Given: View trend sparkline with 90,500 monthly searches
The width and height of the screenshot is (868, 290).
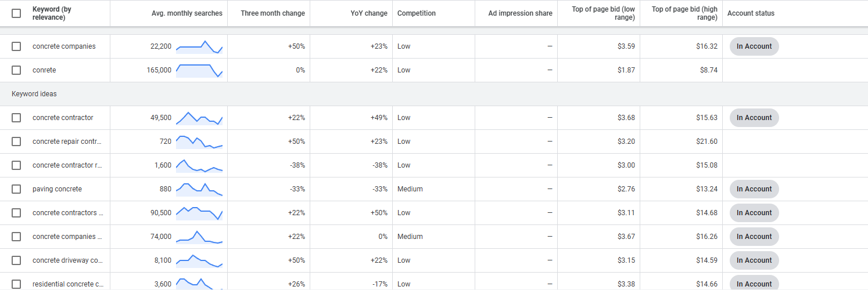Looking at the screenshot, I should click(x=199, y=213).
